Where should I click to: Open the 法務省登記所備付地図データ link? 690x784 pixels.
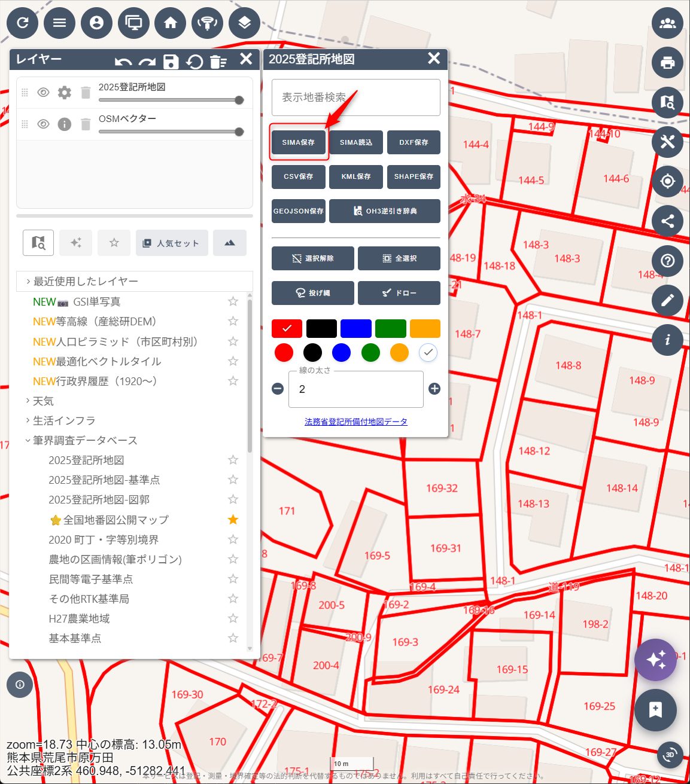355,422
